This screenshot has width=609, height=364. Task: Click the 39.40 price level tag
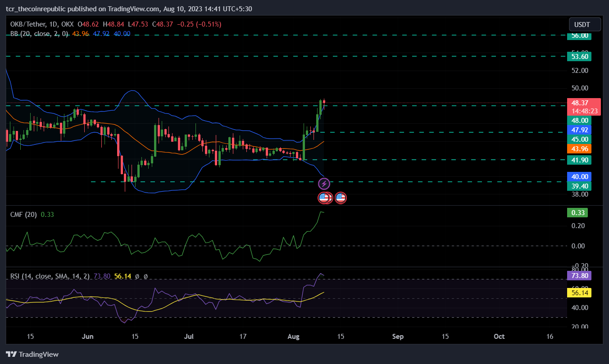coord(579,186)
